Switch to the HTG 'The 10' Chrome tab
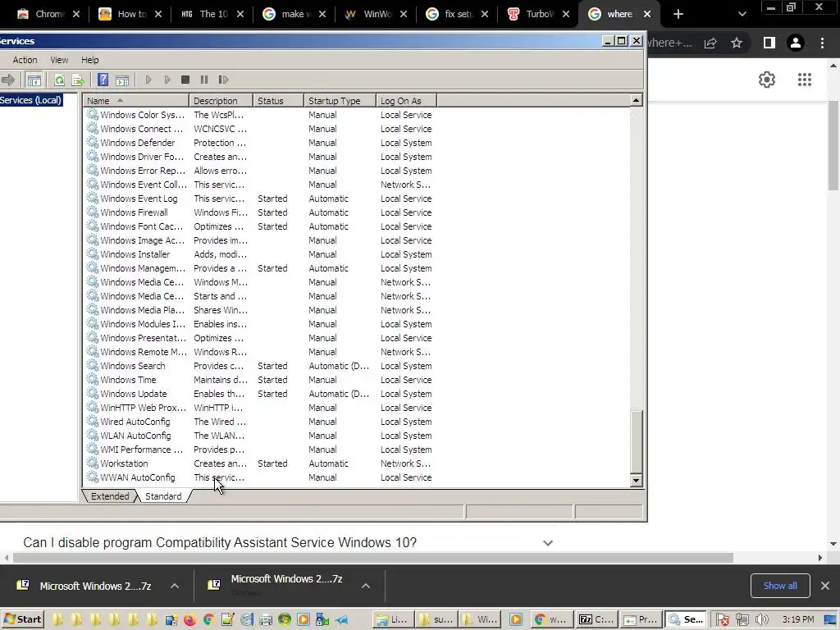840x630 pixels. [x=213, y=14]
